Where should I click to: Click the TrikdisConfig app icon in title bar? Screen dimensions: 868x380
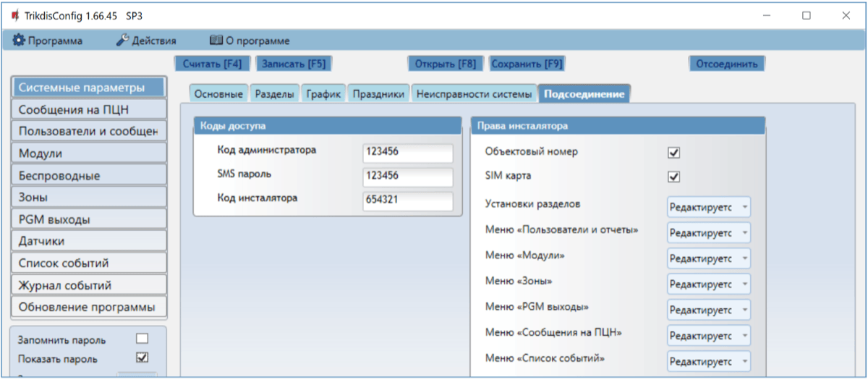[x=14, y=15]
